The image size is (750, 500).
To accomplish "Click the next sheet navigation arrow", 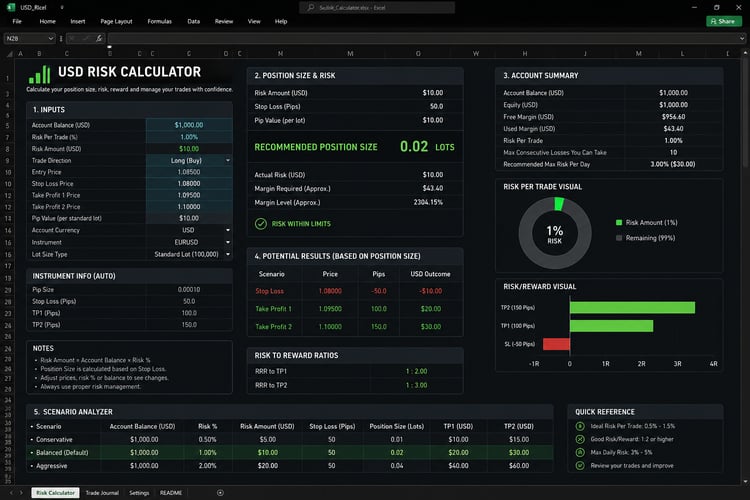I will click(x=21, y=492).
